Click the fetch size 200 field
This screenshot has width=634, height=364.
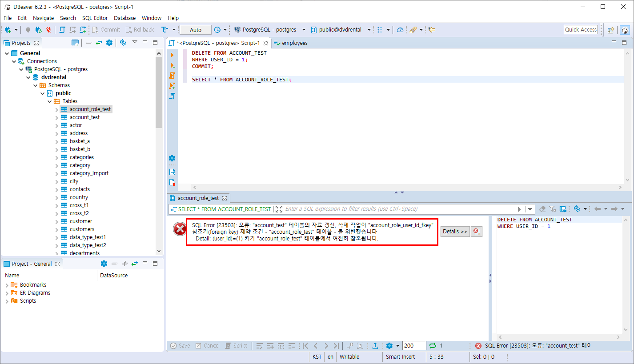[414, 346]
